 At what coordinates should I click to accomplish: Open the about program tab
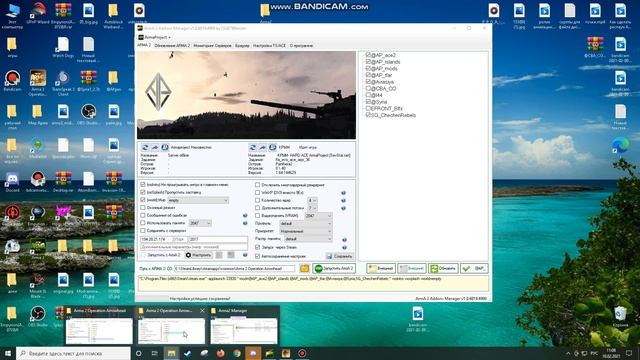[301, 46]
